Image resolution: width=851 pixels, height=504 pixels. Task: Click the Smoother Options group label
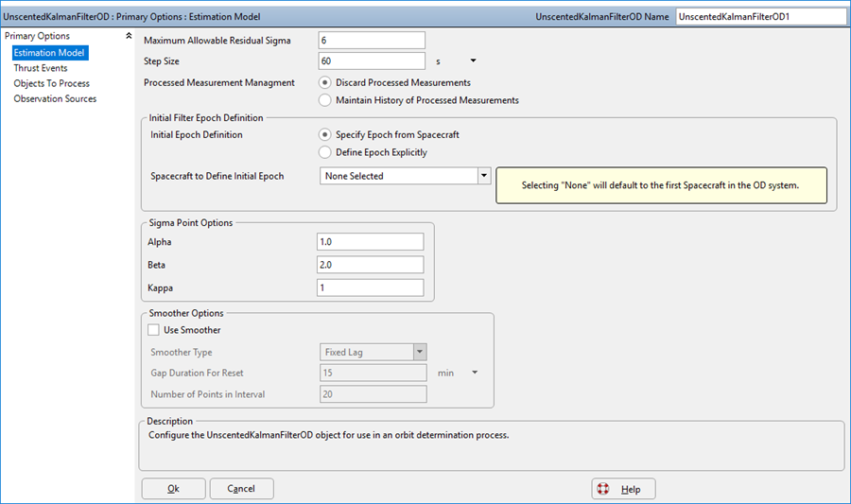pos(186,313)
